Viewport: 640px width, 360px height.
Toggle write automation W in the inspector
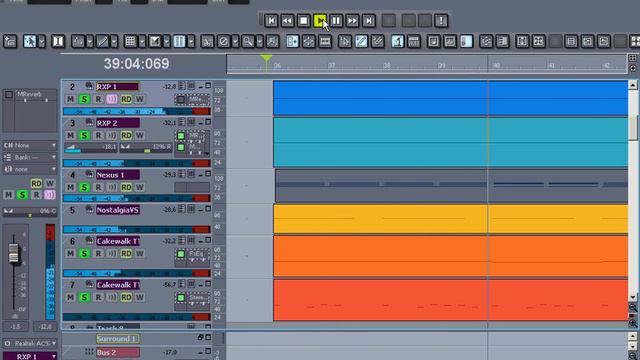50,183
